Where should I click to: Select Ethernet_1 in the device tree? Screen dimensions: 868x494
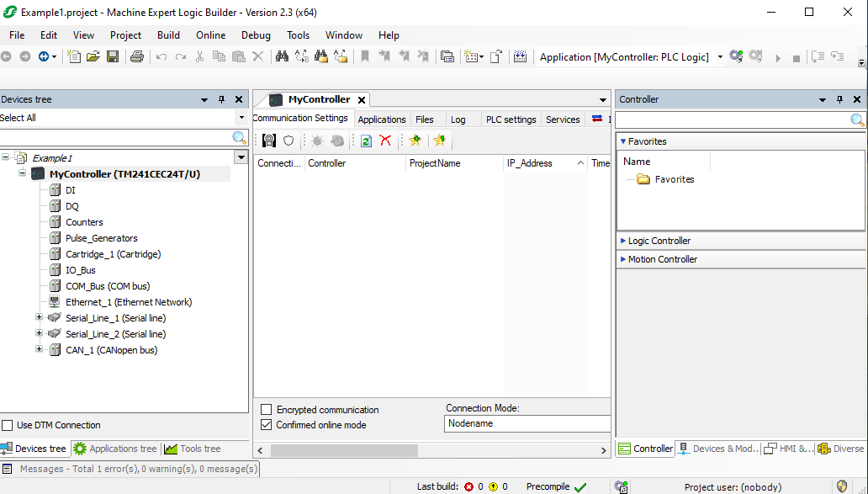click(x=128, y=302)
